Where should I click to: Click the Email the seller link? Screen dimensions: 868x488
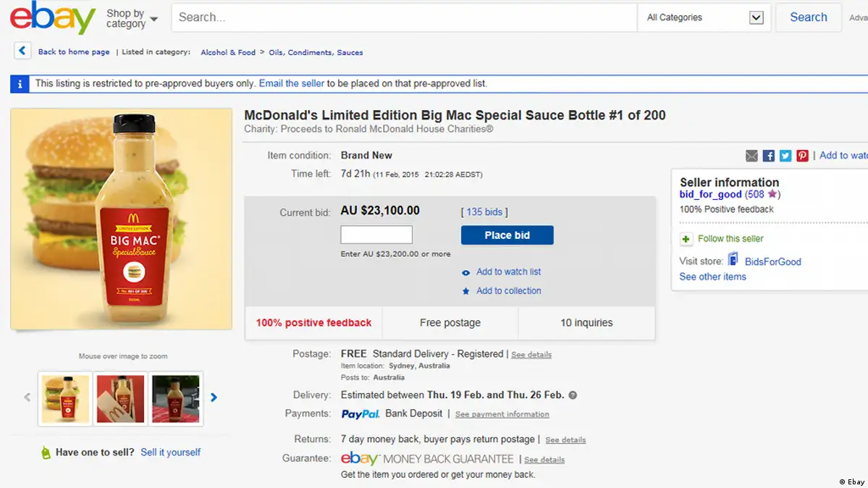(292, 83)
